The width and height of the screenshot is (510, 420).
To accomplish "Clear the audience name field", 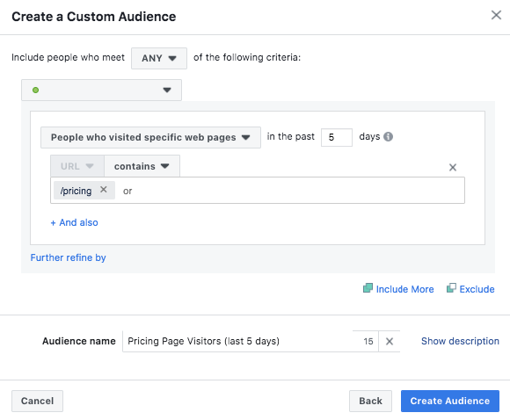I will [390, 341].
